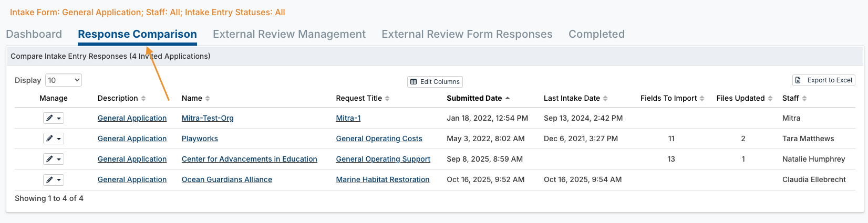Open General Application link in Mitra-Test-Org row
The width and height of the screenshot is (868, 223).
[132, 118]
